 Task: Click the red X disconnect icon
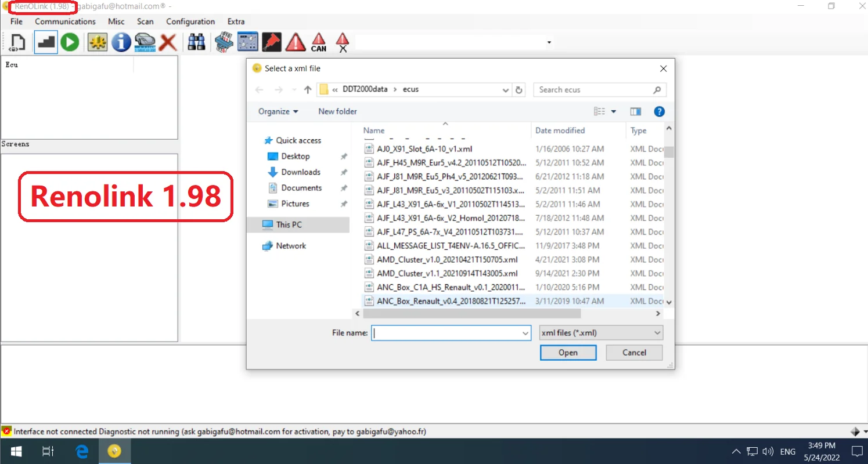click(x=168, y=42)
